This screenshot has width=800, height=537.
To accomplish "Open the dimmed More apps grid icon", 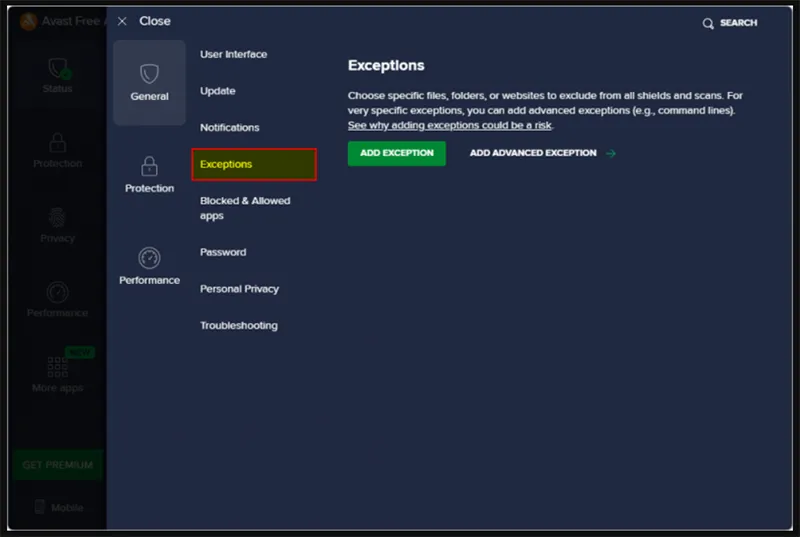I will (57, 367).
